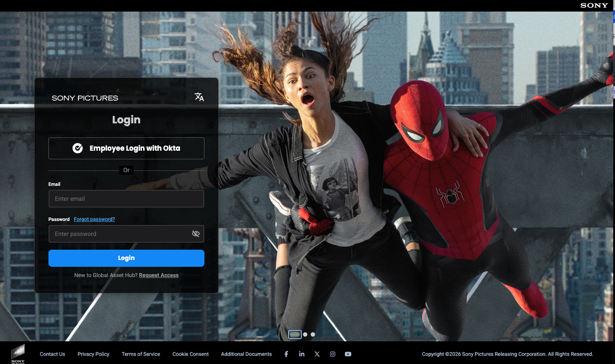Open the Instagram icon
Screen dimensions: 615x364
coord(333,354)
